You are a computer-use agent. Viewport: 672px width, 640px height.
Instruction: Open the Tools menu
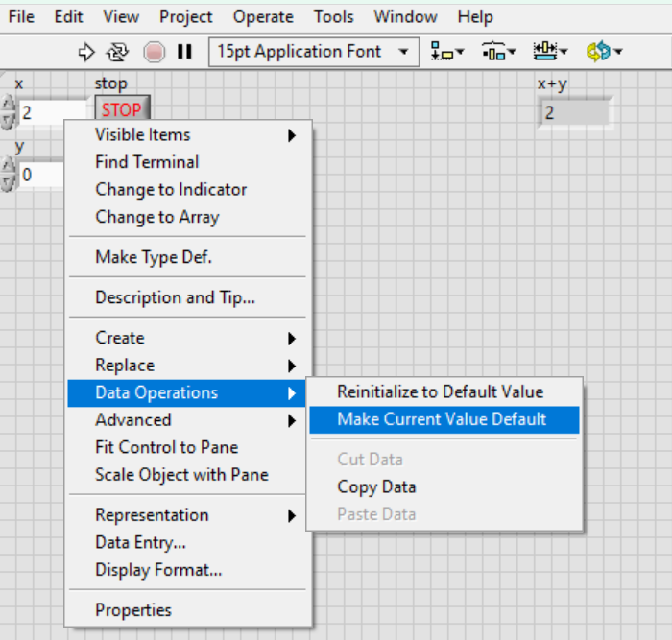tap(333, 16)
